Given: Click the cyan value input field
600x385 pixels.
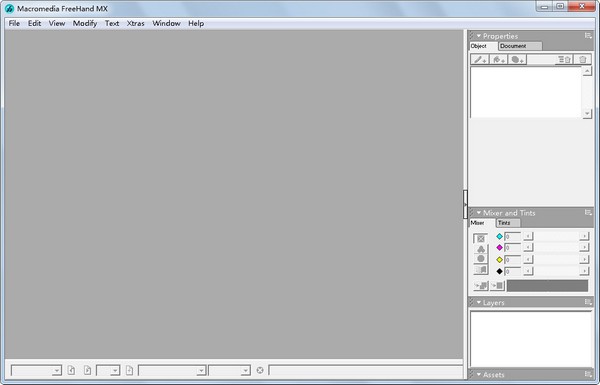Looking at the screenshot, I should pos(512,237).
